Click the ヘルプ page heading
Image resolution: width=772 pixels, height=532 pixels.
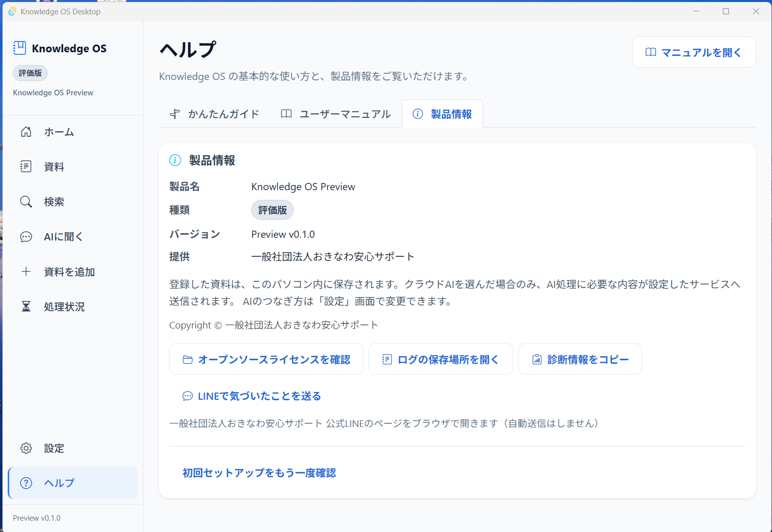click(188, 50)
